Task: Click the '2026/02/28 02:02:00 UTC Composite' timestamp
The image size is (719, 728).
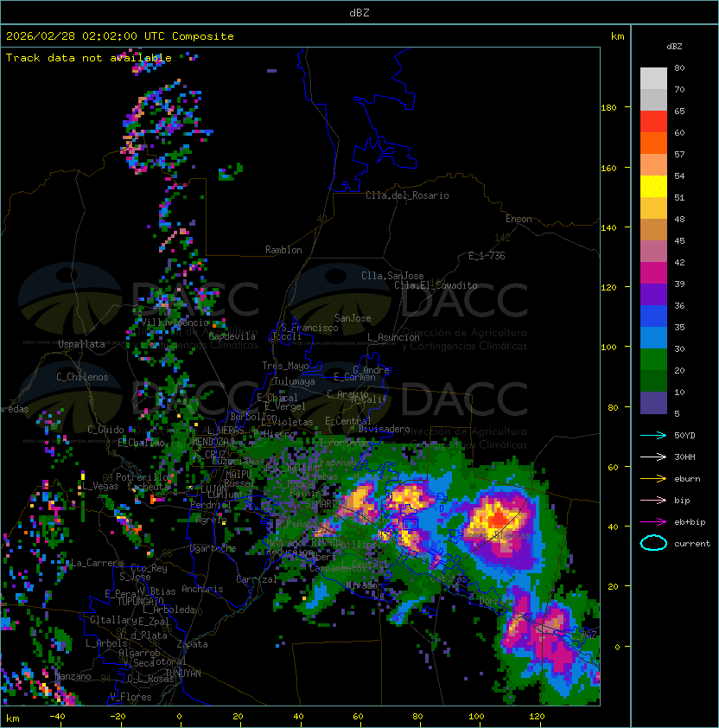Action: 120,36
